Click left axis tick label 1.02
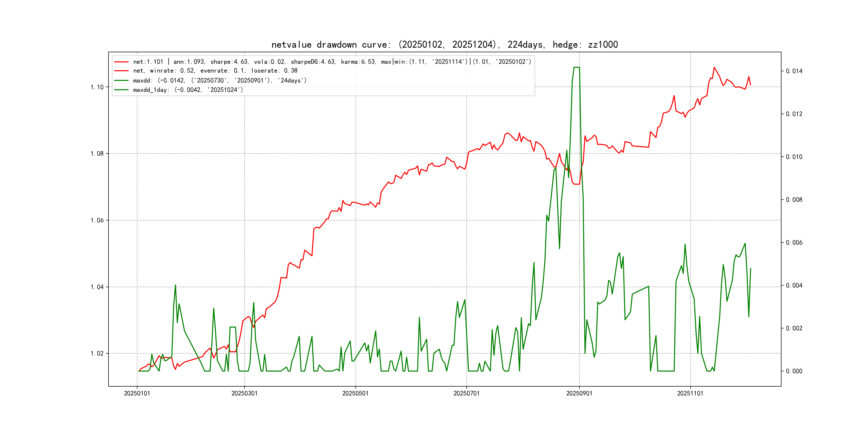 click(x=97, y=353)
